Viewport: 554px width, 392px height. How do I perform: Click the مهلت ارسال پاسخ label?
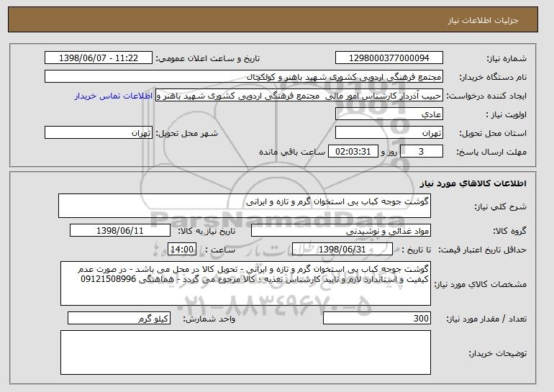491,152
